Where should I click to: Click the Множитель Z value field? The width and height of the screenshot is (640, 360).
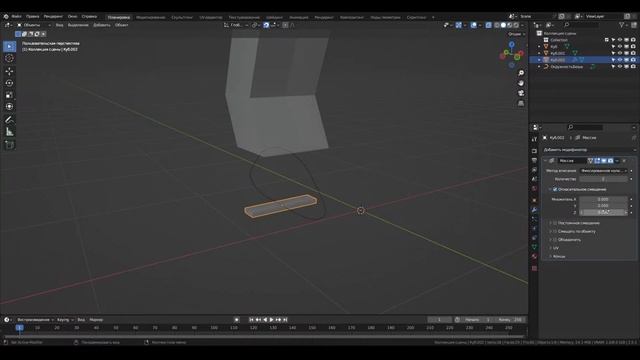tap(603, 212)
